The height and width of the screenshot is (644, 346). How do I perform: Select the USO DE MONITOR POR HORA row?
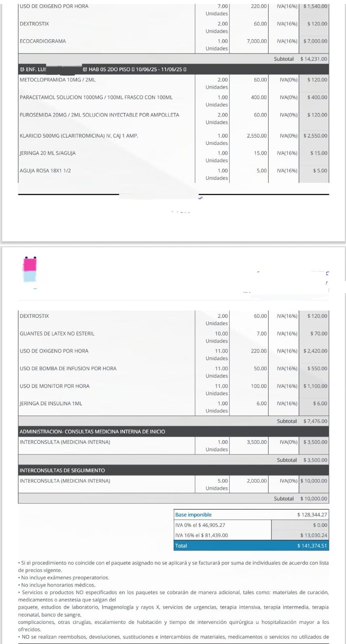coord(174,390)
